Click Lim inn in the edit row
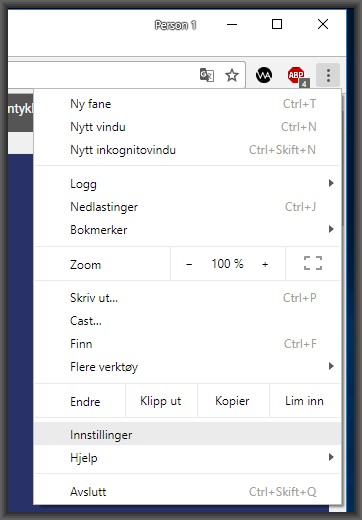Screen dimensions: 362x520 305,401
